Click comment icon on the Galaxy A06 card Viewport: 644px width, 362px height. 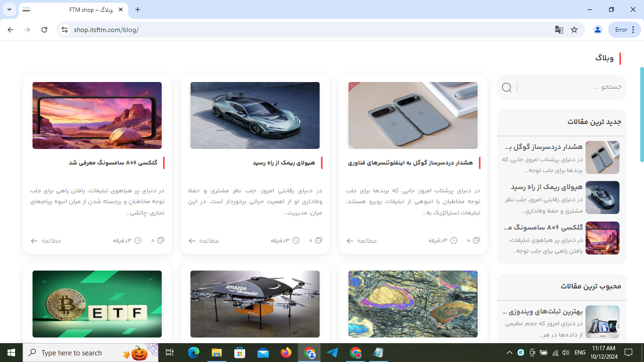(x=160, y=240)
